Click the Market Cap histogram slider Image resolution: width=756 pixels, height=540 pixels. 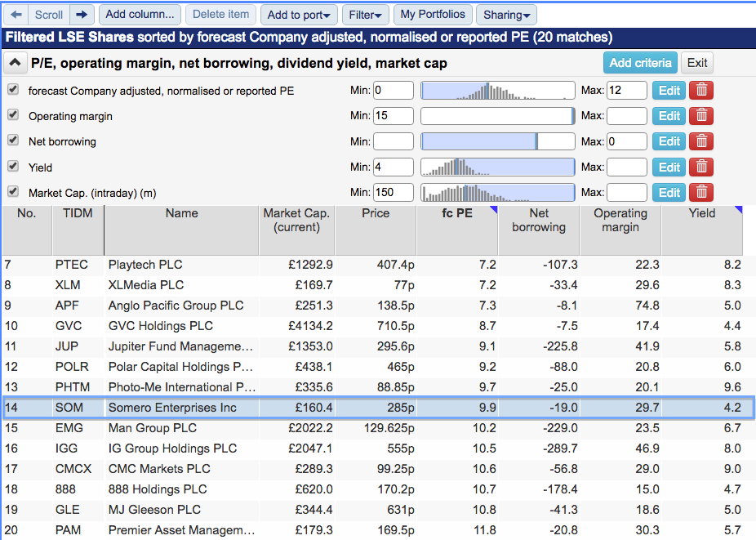click(x=497, y=193)
